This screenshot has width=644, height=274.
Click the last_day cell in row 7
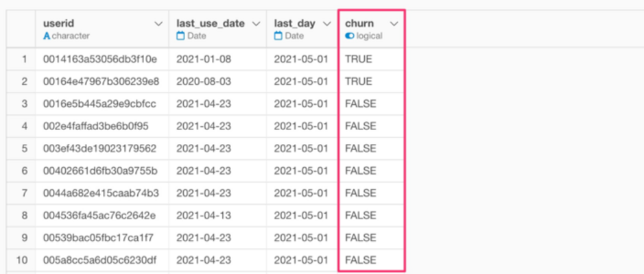click(x=301, y=192)
